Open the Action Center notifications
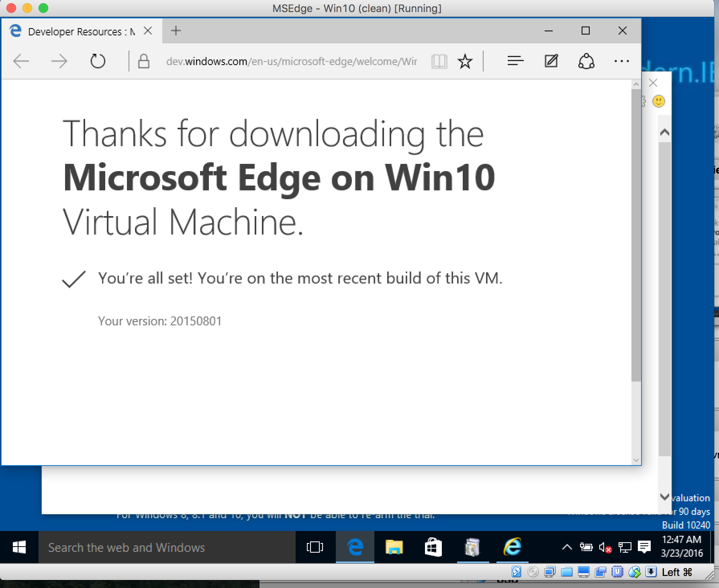719x588 pixels. click(644, 547)
